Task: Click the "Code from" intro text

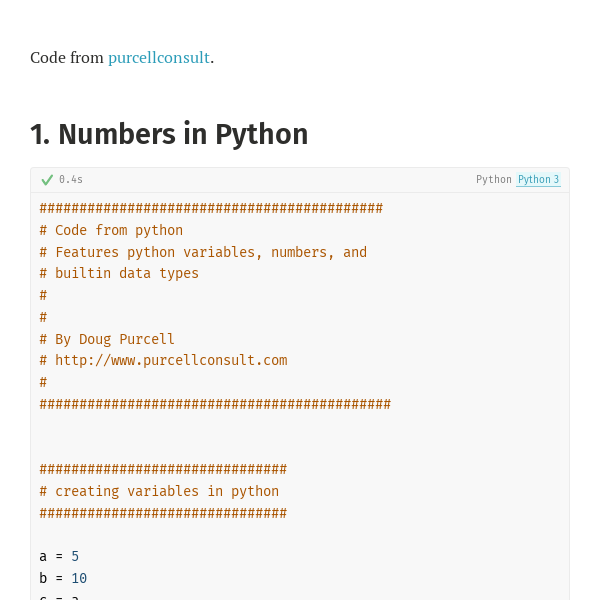Action: click(67, 57)
